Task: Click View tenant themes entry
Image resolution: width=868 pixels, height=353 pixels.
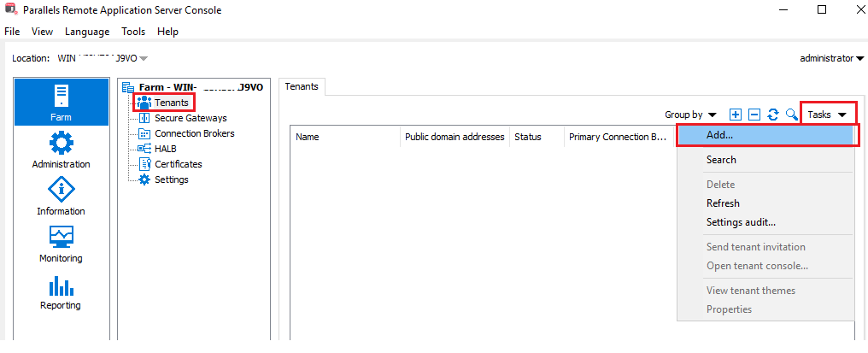Action: click(x=765, y=291)
